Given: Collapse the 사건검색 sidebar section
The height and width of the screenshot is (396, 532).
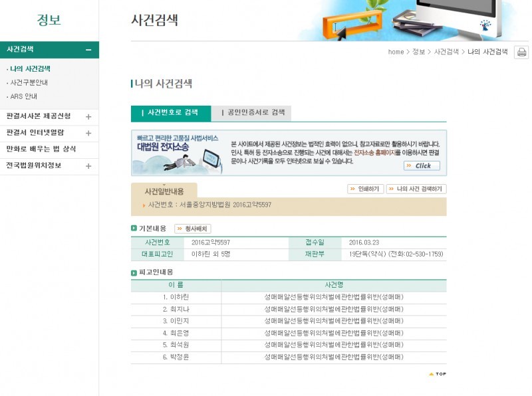Looking at the screenshot, I should (88, 49).
